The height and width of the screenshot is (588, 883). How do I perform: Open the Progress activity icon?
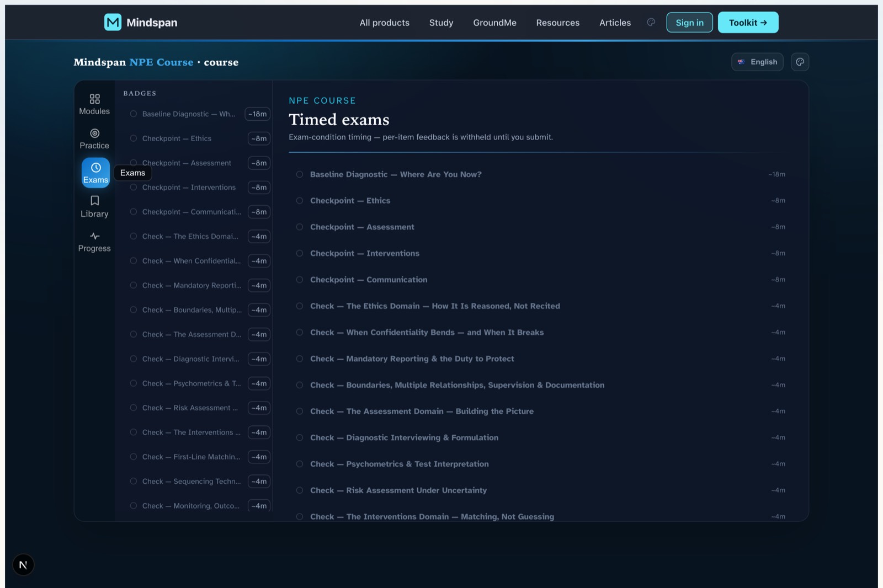[94, 236]
